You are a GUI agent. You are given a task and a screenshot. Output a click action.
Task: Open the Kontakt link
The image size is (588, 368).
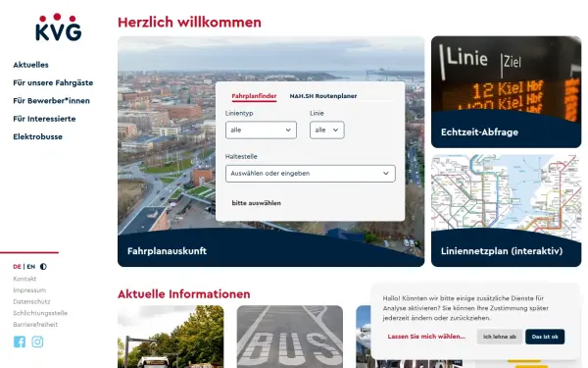(24, 279)
